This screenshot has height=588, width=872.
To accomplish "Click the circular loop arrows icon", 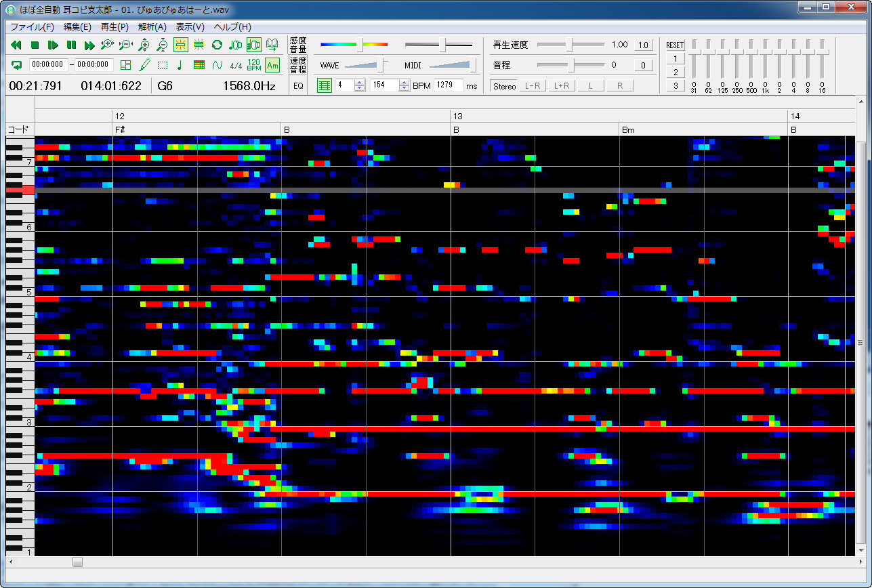I will [x=217, y=45].
